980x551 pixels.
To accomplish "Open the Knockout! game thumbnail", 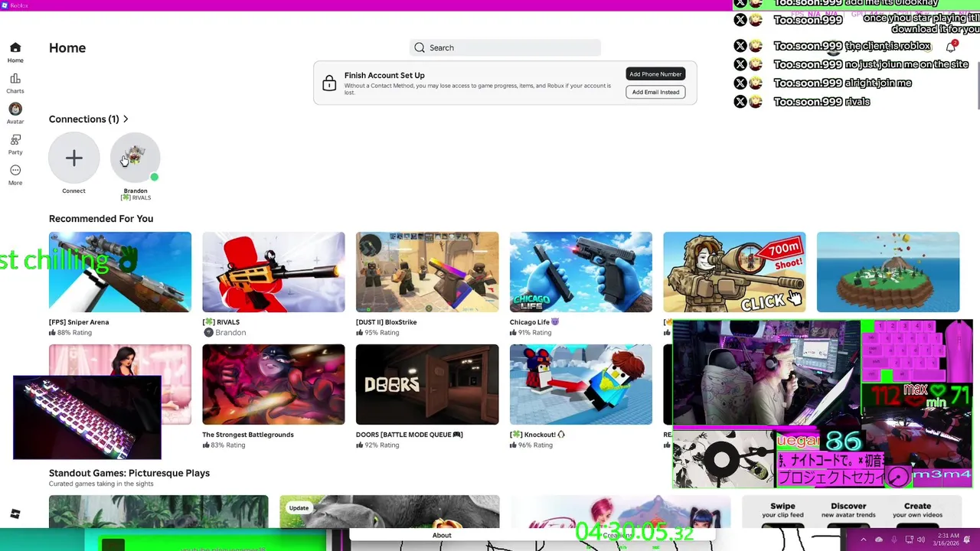I will point(581,384).
